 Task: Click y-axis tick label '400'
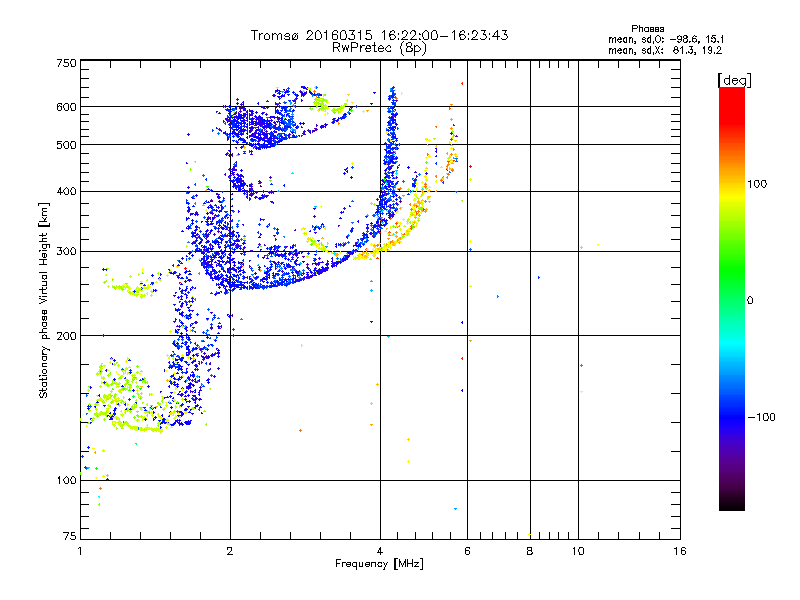point(66,192)
